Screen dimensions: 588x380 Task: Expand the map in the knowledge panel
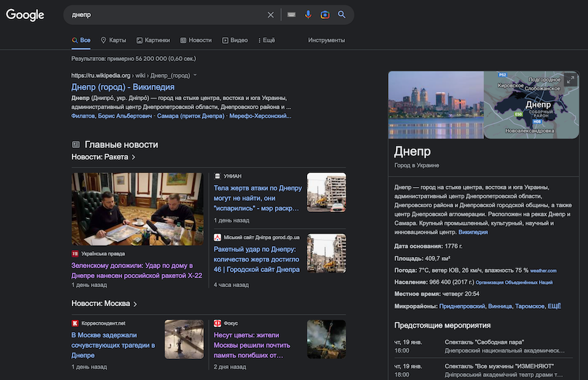(x=570, y=80)
